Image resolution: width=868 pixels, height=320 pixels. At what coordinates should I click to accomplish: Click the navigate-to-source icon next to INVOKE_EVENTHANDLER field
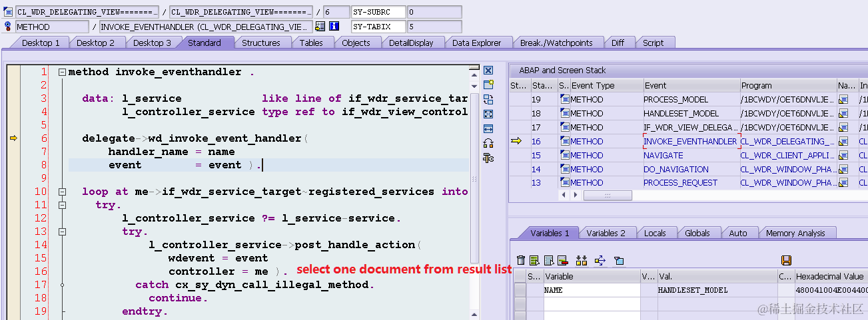point(320,27)
